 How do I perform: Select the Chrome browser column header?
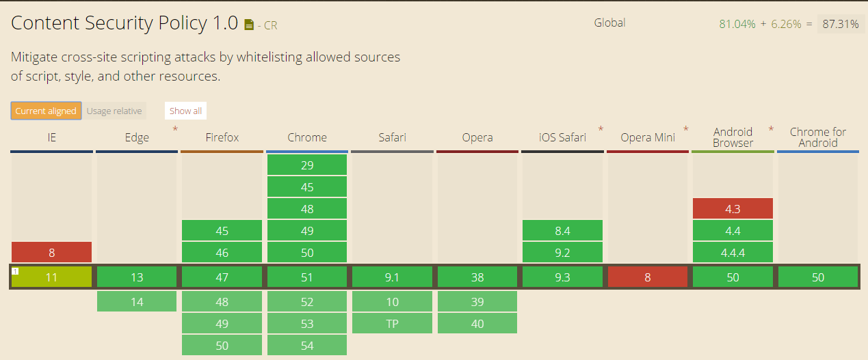coord(307,137)
